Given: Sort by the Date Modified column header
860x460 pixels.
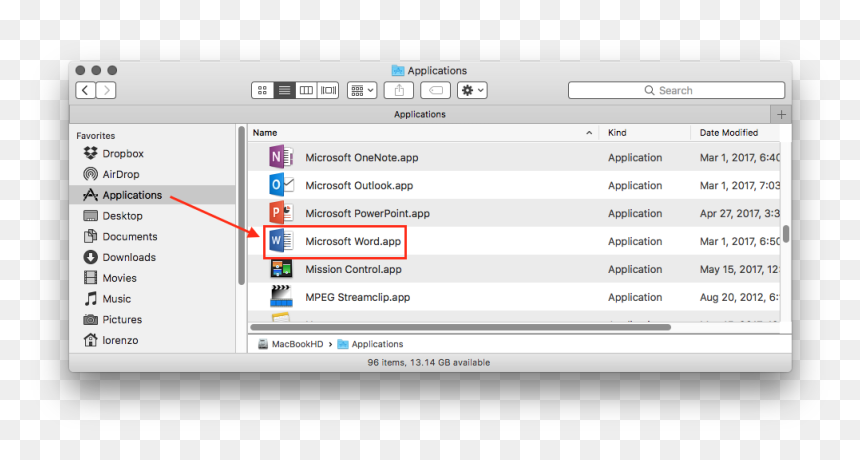Looking at the screenshot, I should point(729,133).
